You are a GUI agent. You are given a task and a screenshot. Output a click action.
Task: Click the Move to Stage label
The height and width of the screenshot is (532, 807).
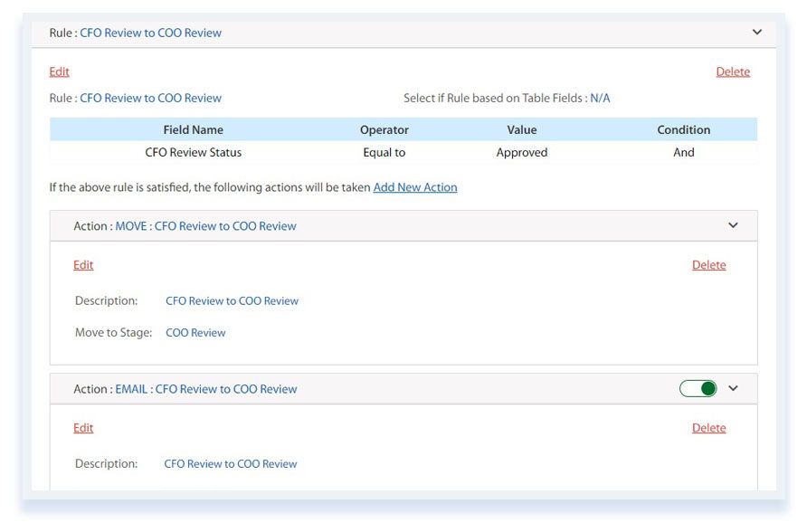click(x=114, y=333)
